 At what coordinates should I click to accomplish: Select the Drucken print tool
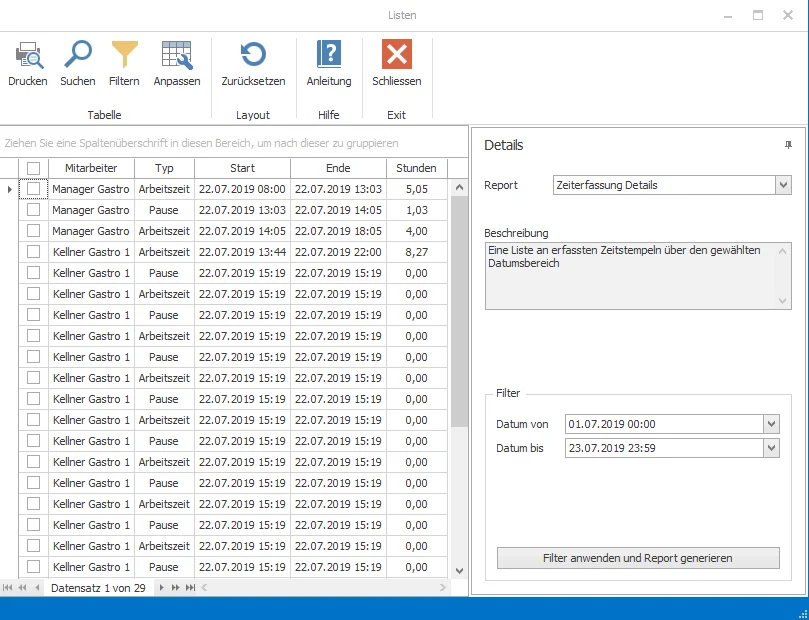[x=27, y=60]
